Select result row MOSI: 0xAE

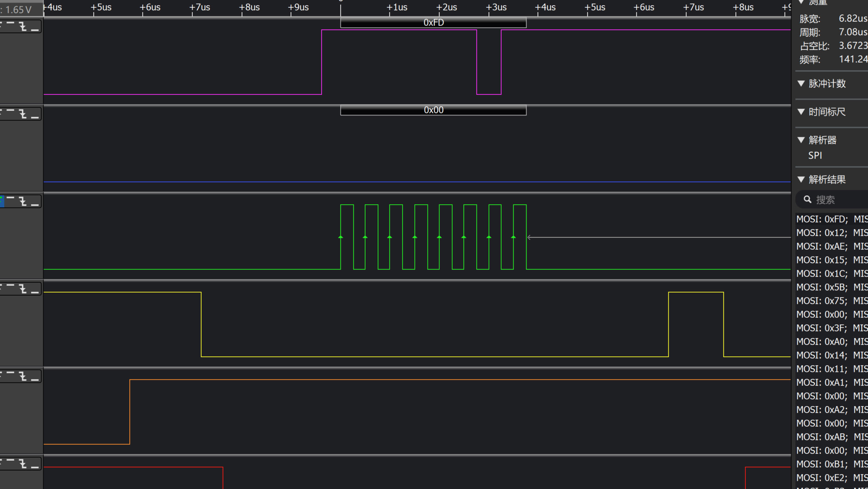click(832, 246)
